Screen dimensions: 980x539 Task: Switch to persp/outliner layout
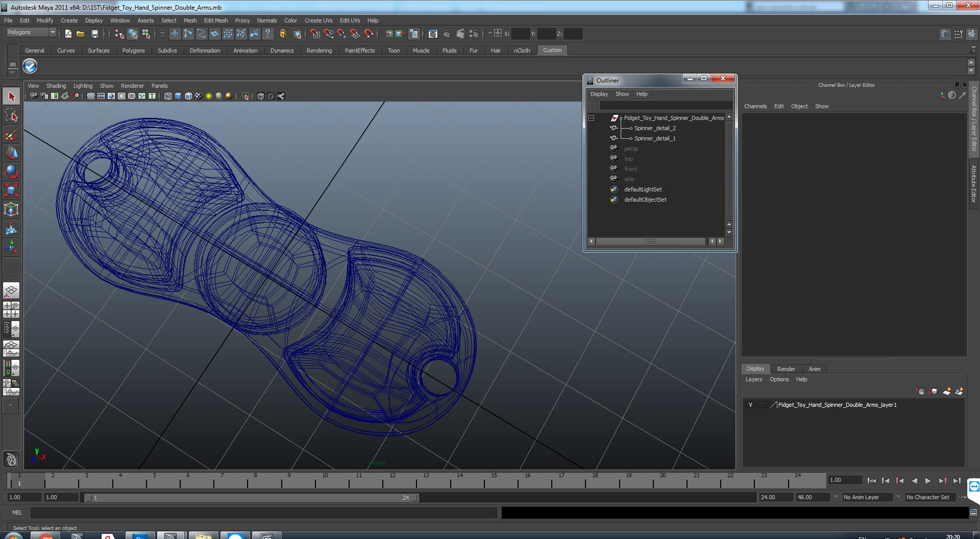(11, 329)
